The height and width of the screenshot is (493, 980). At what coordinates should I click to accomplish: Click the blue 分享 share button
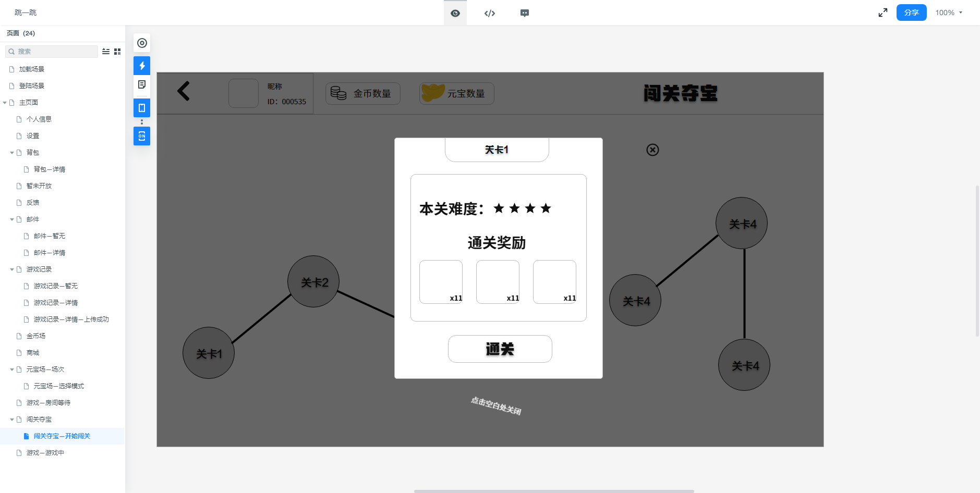point(911,13)
